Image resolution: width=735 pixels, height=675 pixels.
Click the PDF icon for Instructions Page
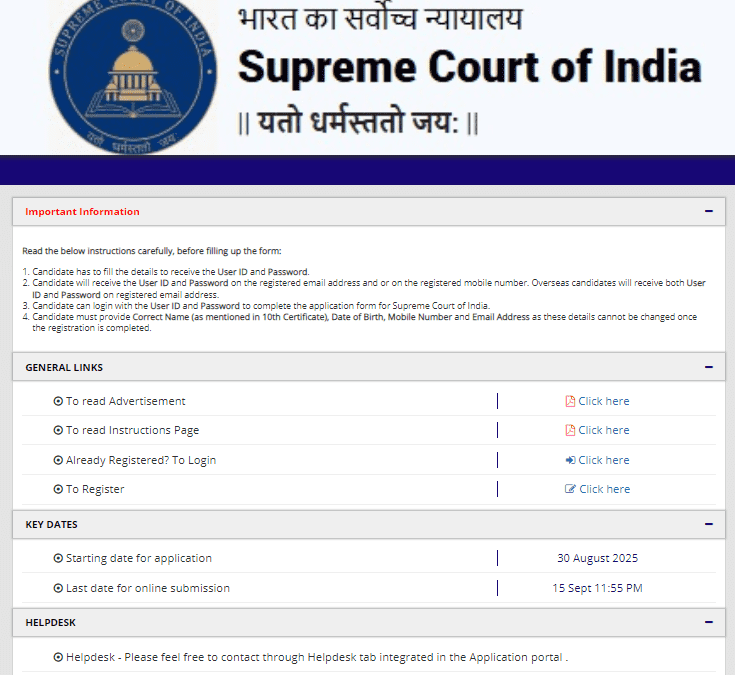click(x=570, y=430)
